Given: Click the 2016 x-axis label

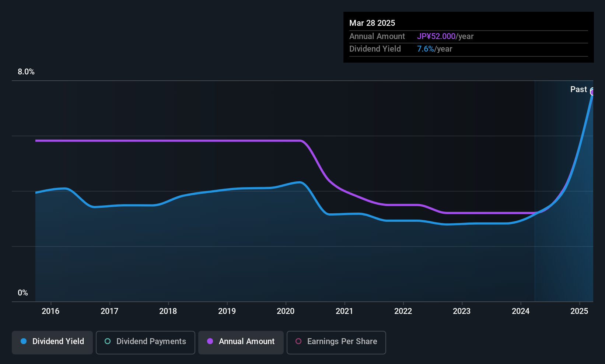Looking at the screenshot, I should coord(50,311).
